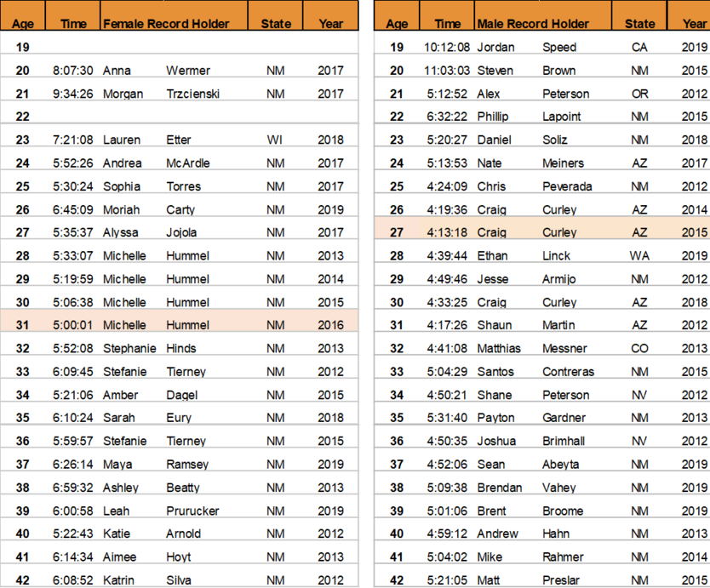Click the surname Eury

tap(179, 418)
